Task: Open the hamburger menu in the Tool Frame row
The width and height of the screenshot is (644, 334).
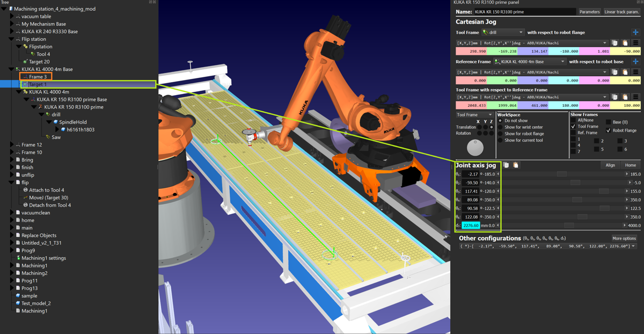Action: click(x=635, y=43)
